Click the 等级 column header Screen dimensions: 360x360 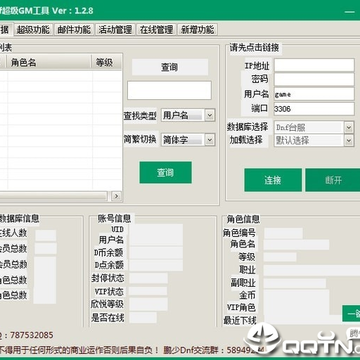coord(107,62)
